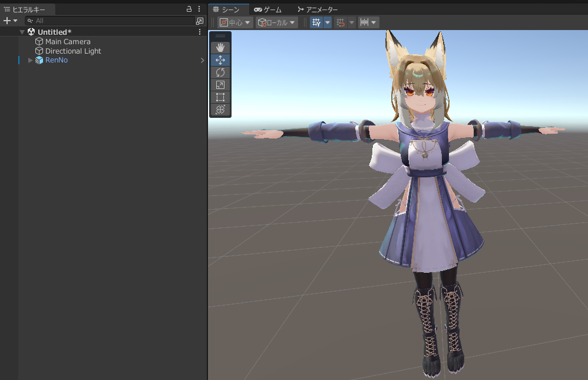Open the pivot center (中心) dropdown
This screenshot has height=380, width=588.
(x=236, y=22)
